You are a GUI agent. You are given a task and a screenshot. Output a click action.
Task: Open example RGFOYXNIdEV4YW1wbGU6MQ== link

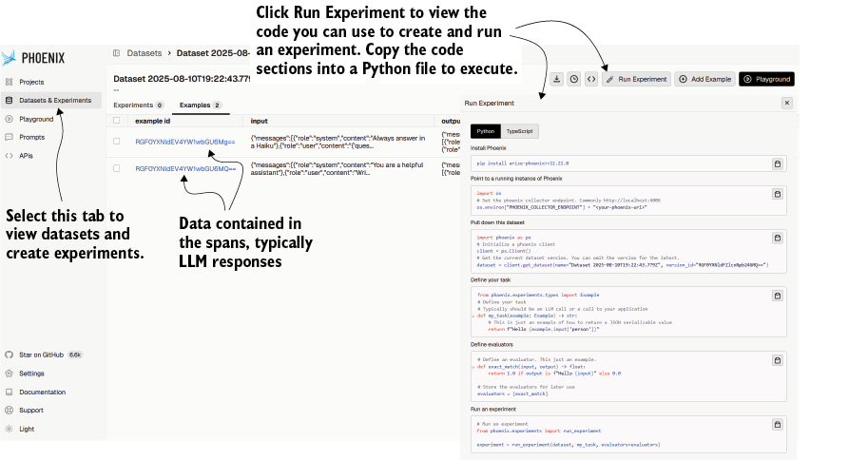[x=185, y=169]
